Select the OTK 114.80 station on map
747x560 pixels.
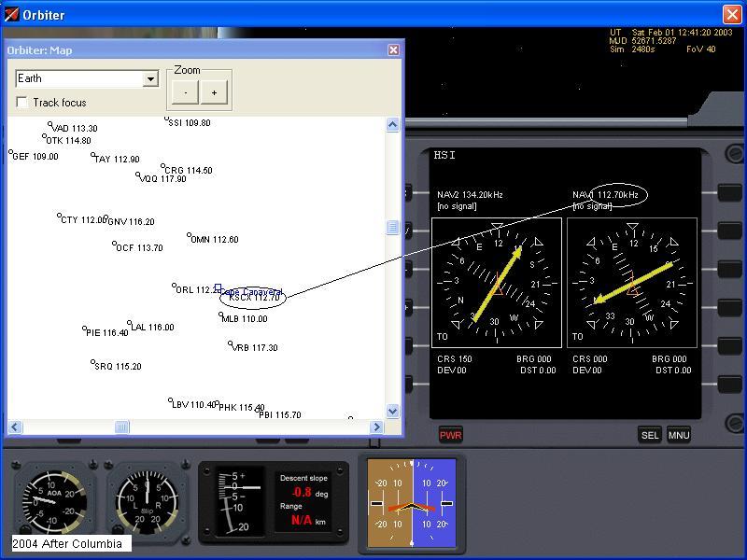[66, 140]
